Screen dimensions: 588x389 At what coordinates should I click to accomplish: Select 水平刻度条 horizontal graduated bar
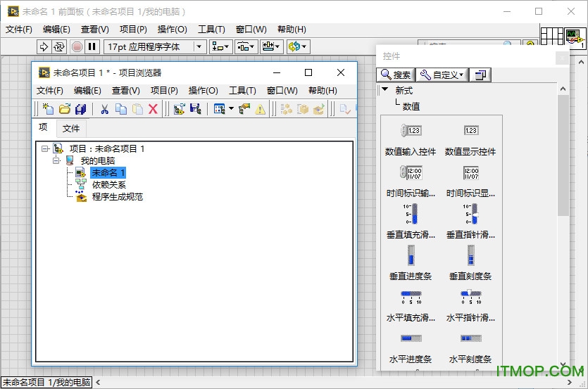pos(470,348)
